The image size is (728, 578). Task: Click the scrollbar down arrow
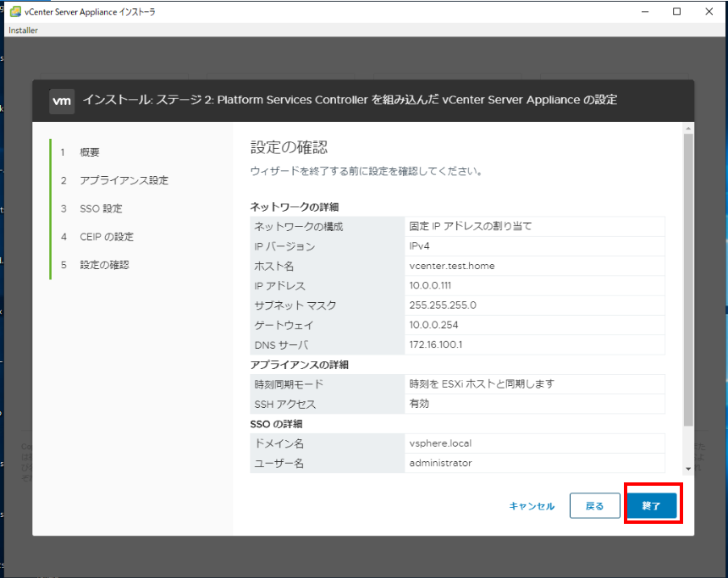(688, 469)
